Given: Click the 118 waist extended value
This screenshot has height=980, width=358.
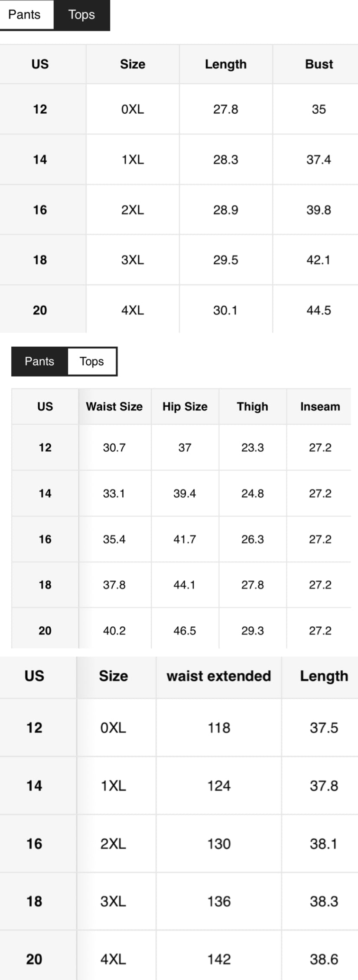Looking at the screenshot, I should [219, 728].
